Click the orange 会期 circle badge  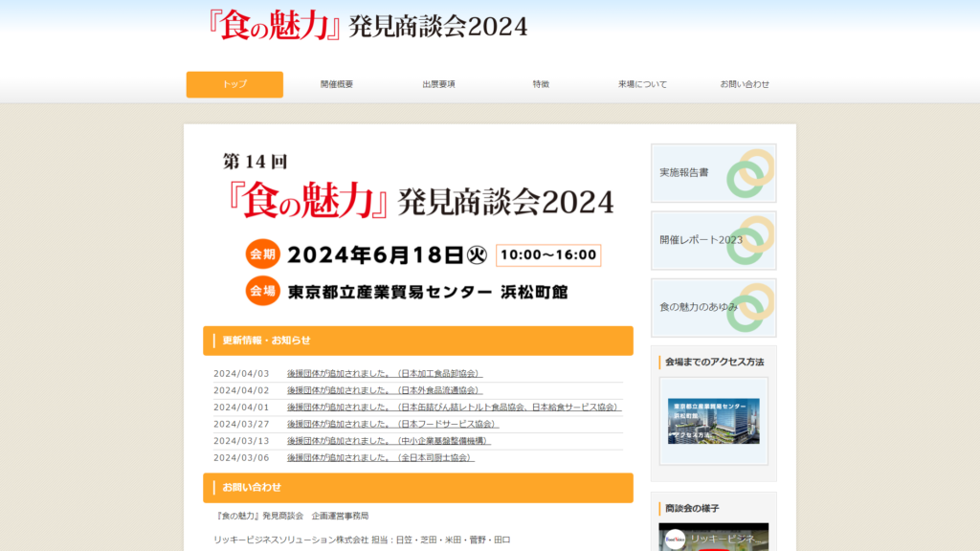point(262,254)
